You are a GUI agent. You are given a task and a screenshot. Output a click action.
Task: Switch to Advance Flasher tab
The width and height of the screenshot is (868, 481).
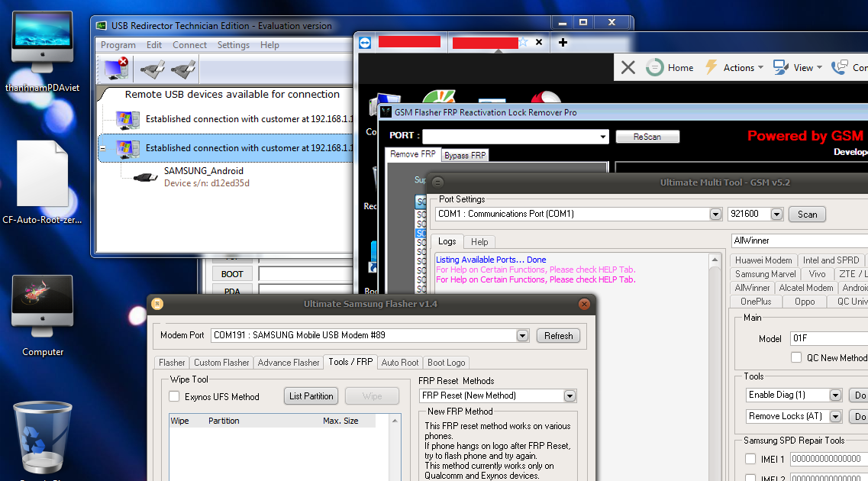289,363
